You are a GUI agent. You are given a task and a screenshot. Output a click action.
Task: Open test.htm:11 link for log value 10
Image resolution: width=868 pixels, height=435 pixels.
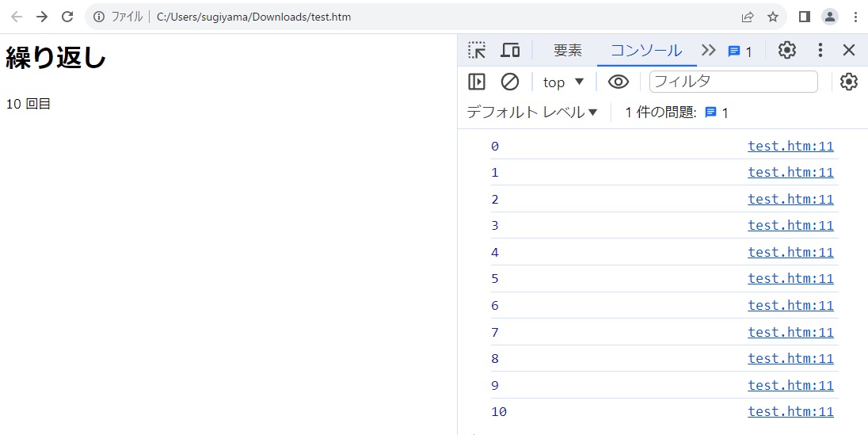point(790,411)
